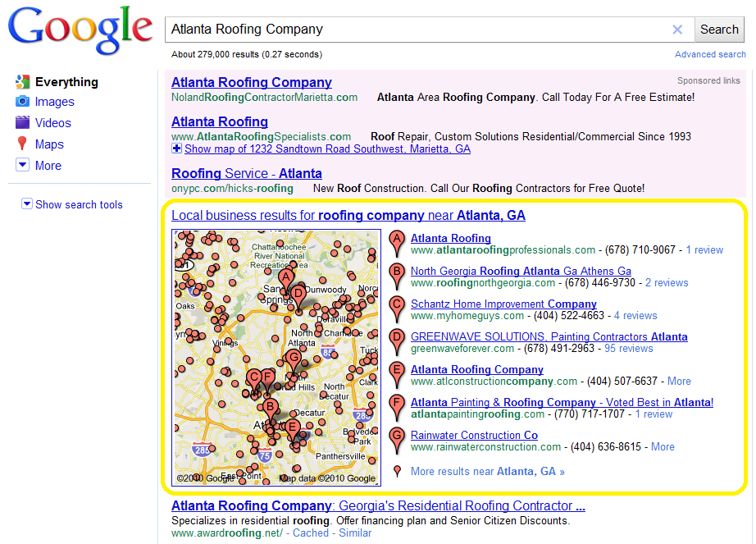Open sponsored Atlanta Roofing Specialists ad
This screenshot has height=544, width=756.
[x=220, y=121]
